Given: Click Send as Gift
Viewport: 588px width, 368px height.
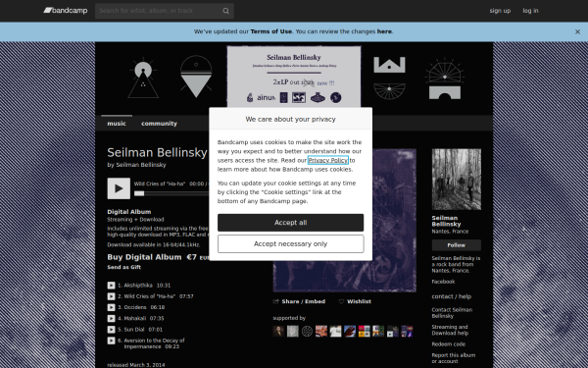Looking at the screenshot, I should pyautogui.click(x=124, y=267).
